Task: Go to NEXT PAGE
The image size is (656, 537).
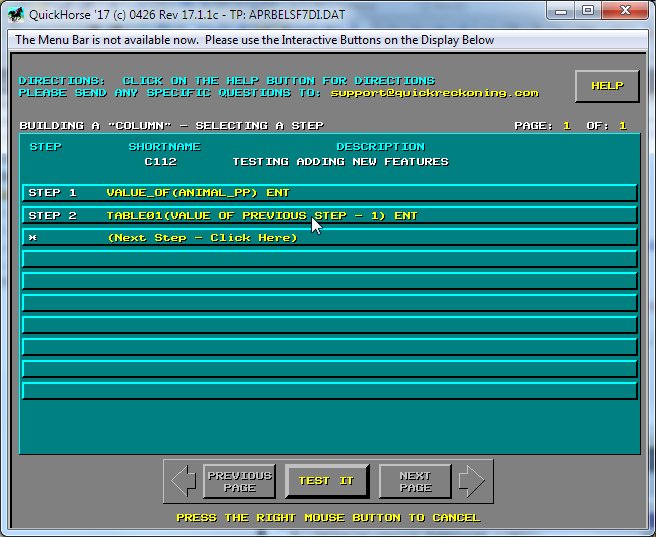Action: (415, 481)
